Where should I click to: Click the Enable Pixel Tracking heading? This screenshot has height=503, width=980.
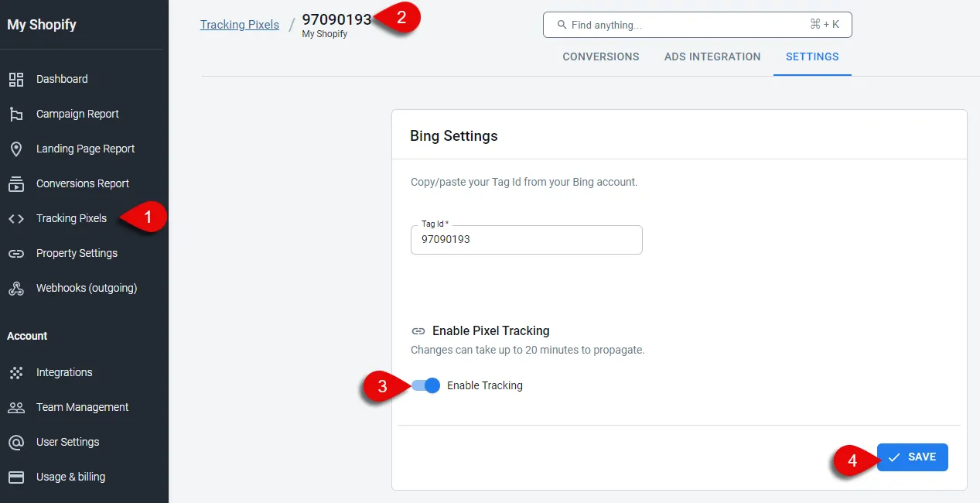pyautogui.click(x=491, y=330)
